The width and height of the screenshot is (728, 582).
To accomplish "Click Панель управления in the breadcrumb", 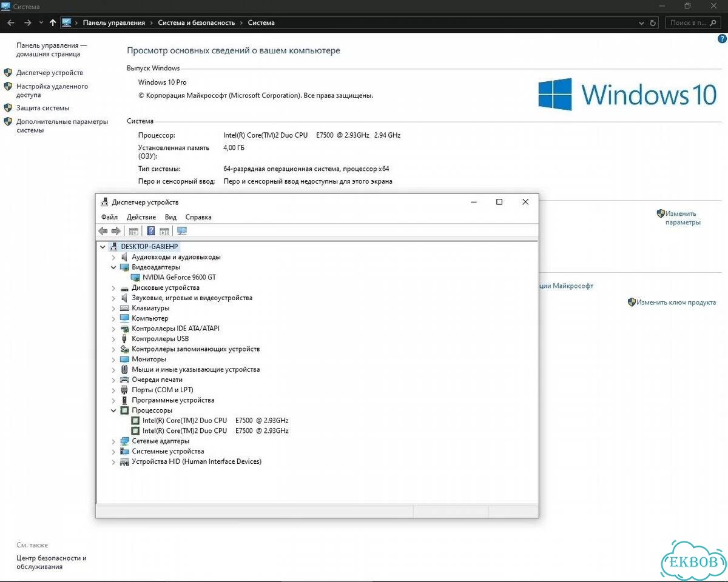I will [114, 22].
